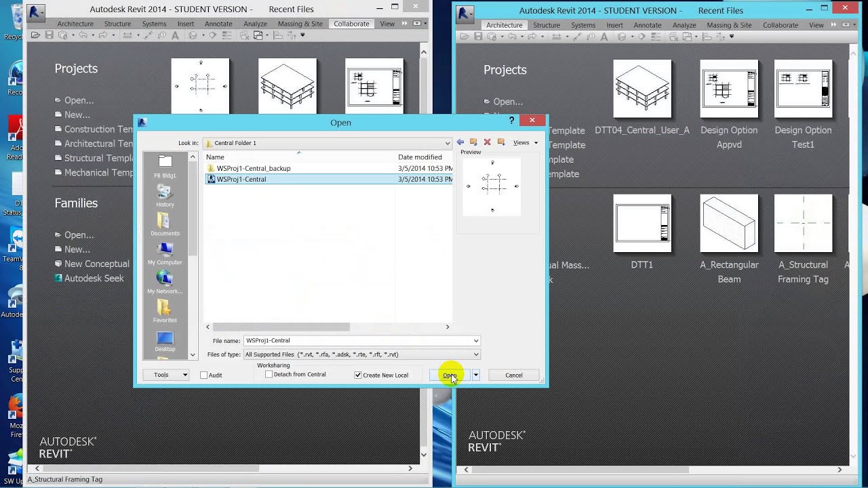Click the Default 3D View icon in left Revit toolbar

tap(193, 35)
